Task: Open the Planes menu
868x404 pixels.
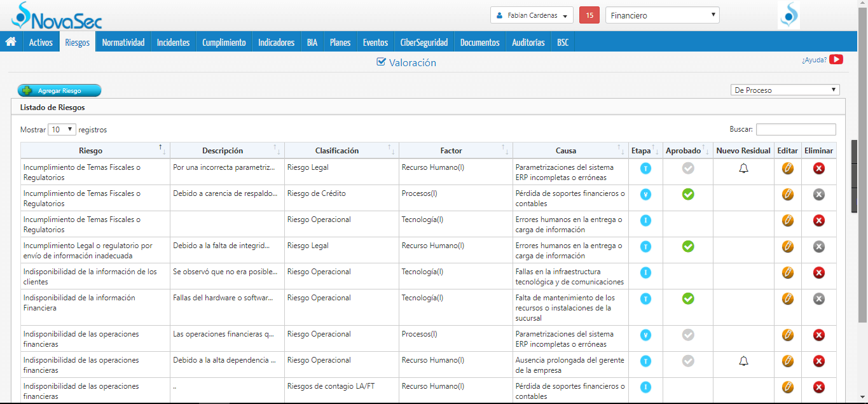Action: click(340, 42)
